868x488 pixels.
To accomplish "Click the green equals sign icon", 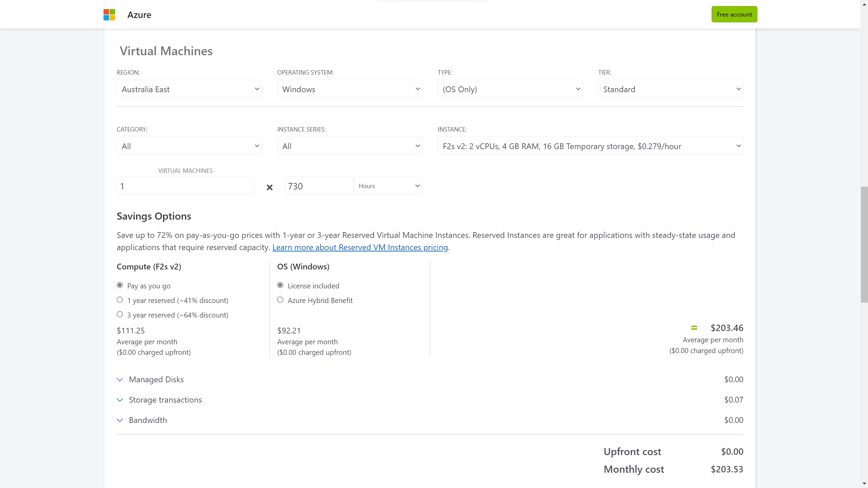I will [x=694, y=328].
